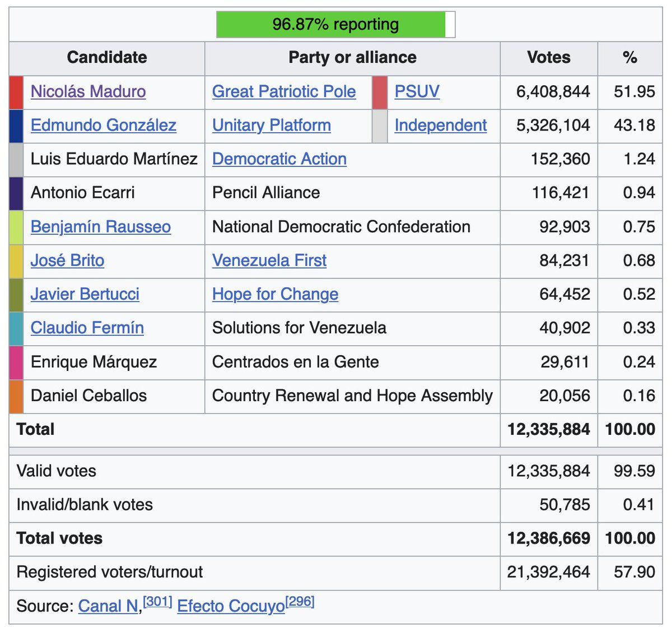
Task: Click the 96.87% reporting progress bar
Action: tap(335, 25)
